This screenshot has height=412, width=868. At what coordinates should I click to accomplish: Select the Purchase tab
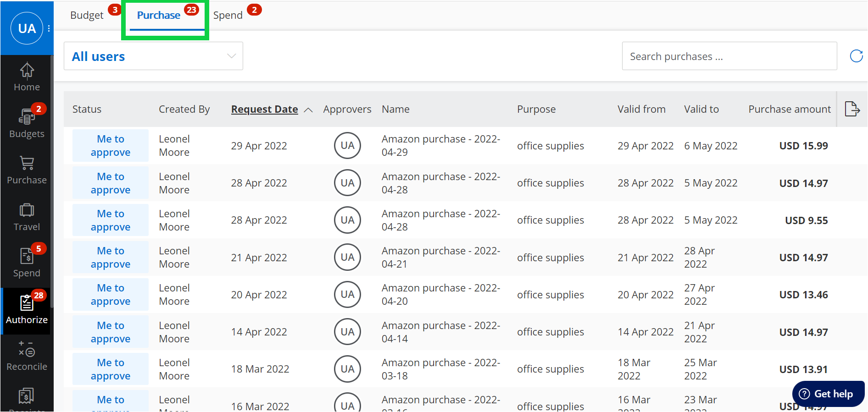point(159,15)
